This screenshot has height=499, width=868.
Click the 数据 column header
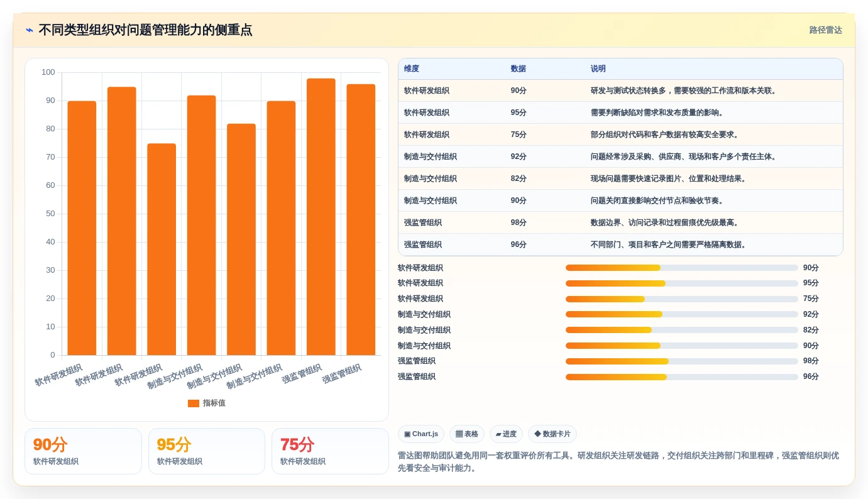coord(519,69)
